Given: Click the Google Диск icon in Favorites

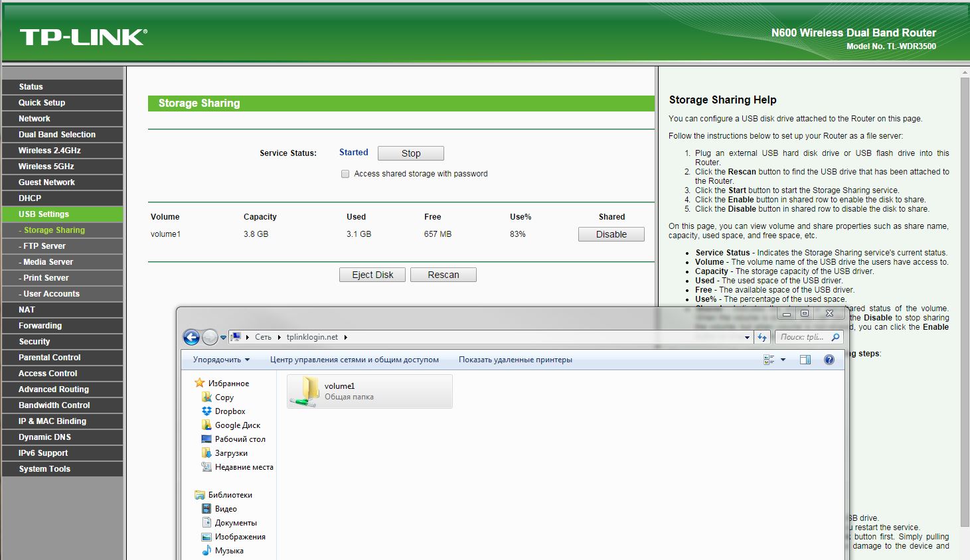Looking at the screenshot, I should click(206, 425).
